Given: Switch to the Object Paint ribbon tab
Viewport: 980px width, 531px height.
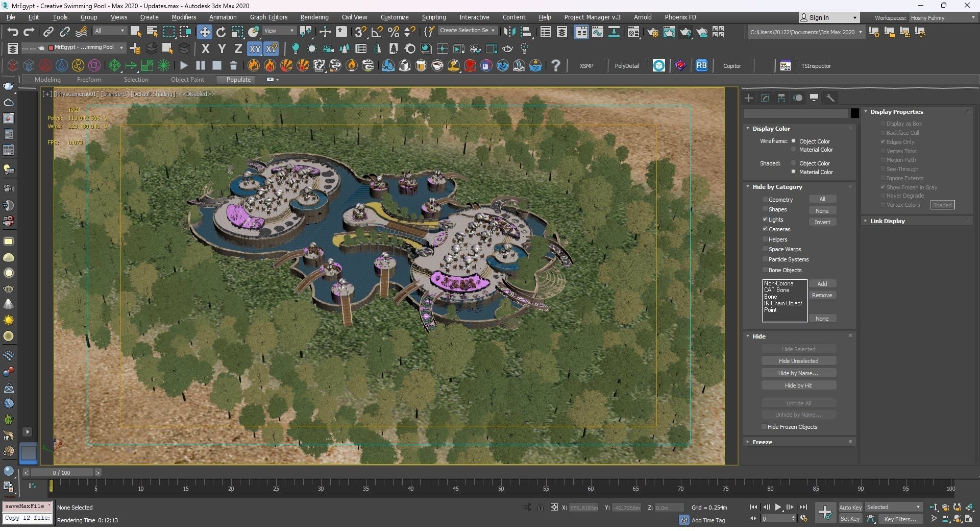Looking at the screenshot, I should point(187,80).
